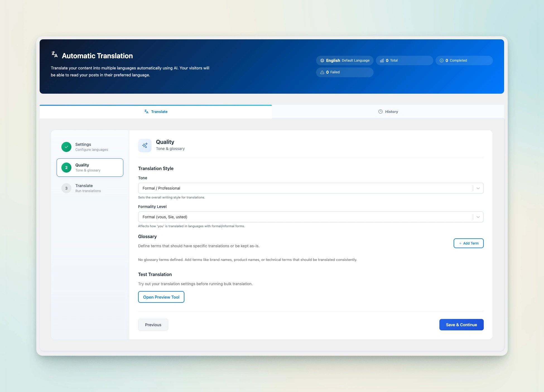Click the checkmark circle icon in Completed badge
The height and width of the screenshot is (392, 544).
pos(441,61)
